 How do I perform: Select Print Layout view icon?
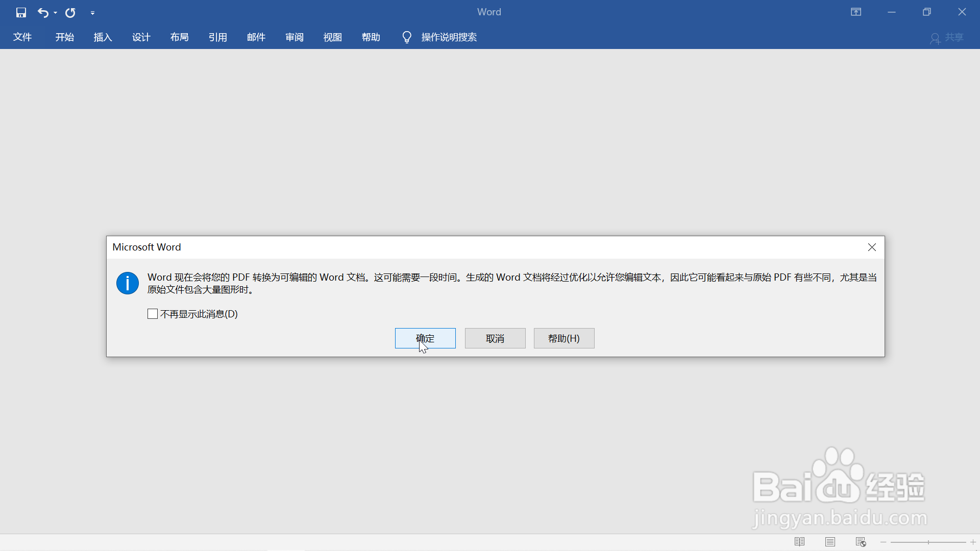coord(830,542)
